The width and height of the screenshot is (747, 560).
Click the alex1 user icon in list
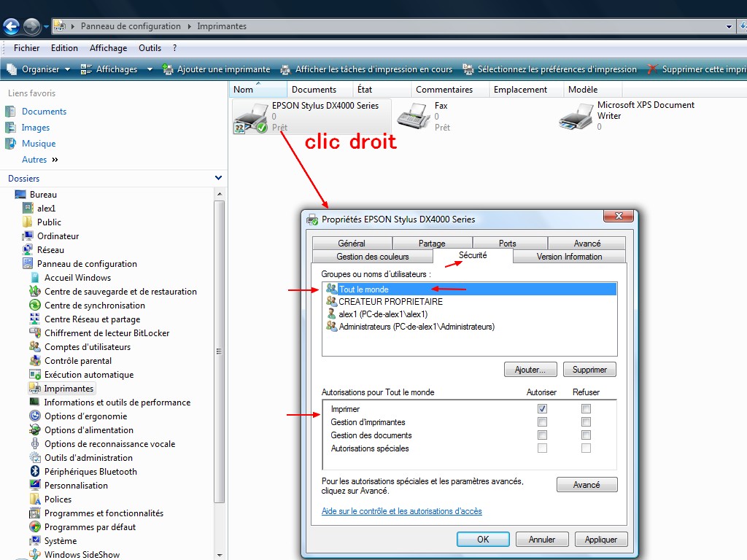(x=332, y=314)
